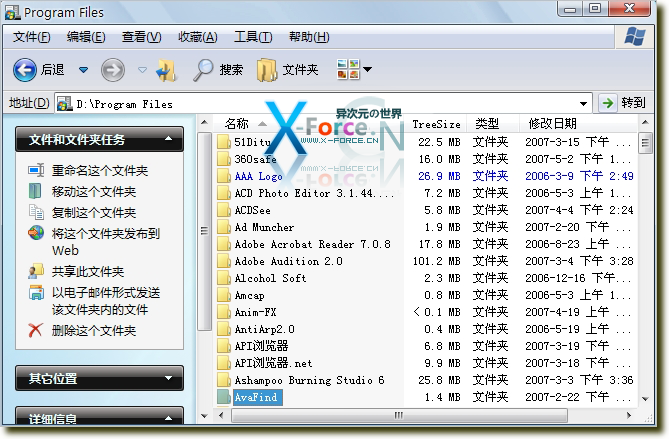The height and width of the screenshot is (439, 669).
Task: Open the 收藏(A) menu
Action: click(198, 37)
